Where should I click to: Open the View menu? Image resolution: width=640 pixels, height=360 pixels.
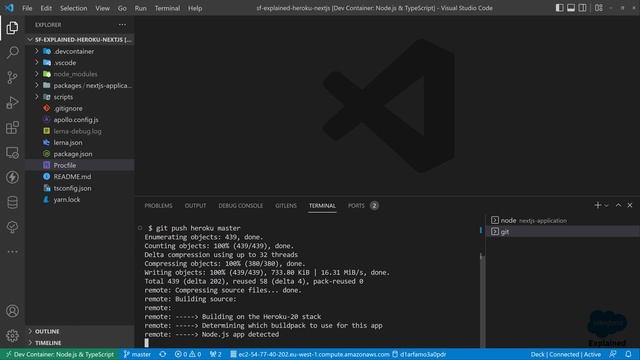coord(102,8)
